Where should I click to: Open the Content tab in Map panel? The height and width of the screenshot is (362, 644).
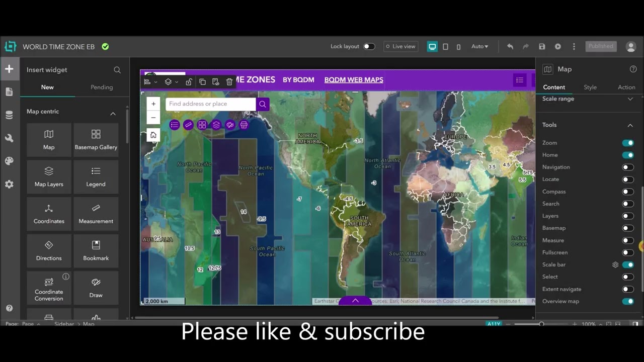[554, 87]
